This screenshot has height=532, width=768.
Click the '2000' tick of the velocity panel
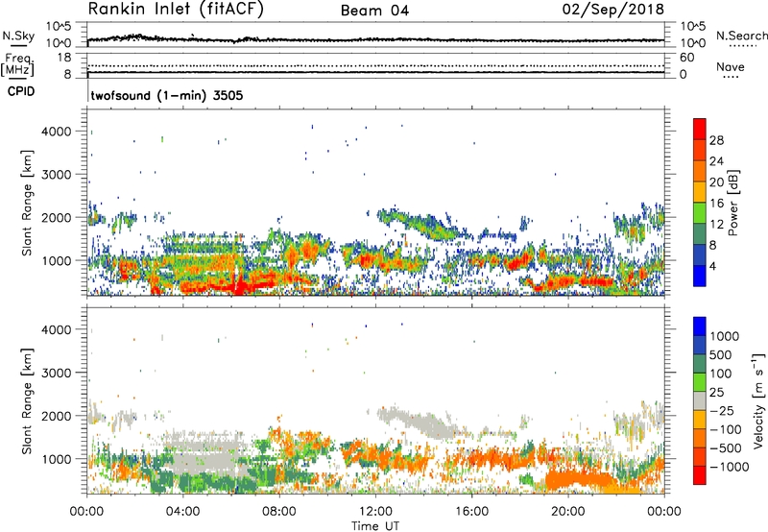(x=57, y=416)
